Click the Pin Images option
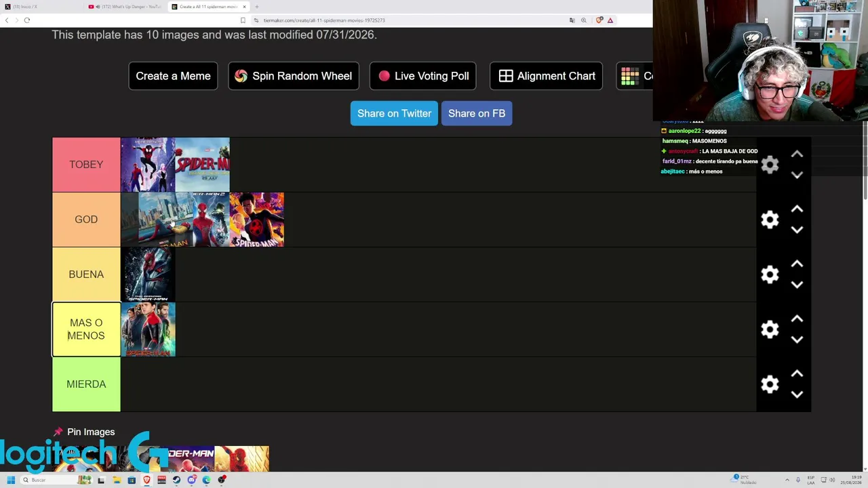This screenshot has height=488, width=868. pyautogui.click(x=84, y=432)
